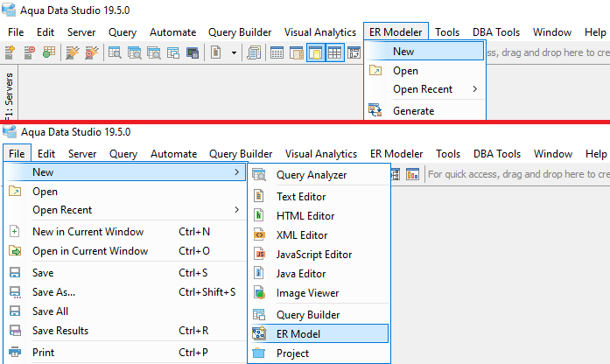Screen dimensions: 610x364
Task: Choose Project in the New submenu
Action: click(292, 353)
